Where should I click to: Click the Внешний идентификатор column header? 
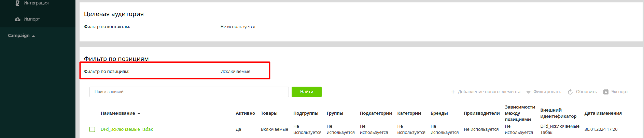558,113
